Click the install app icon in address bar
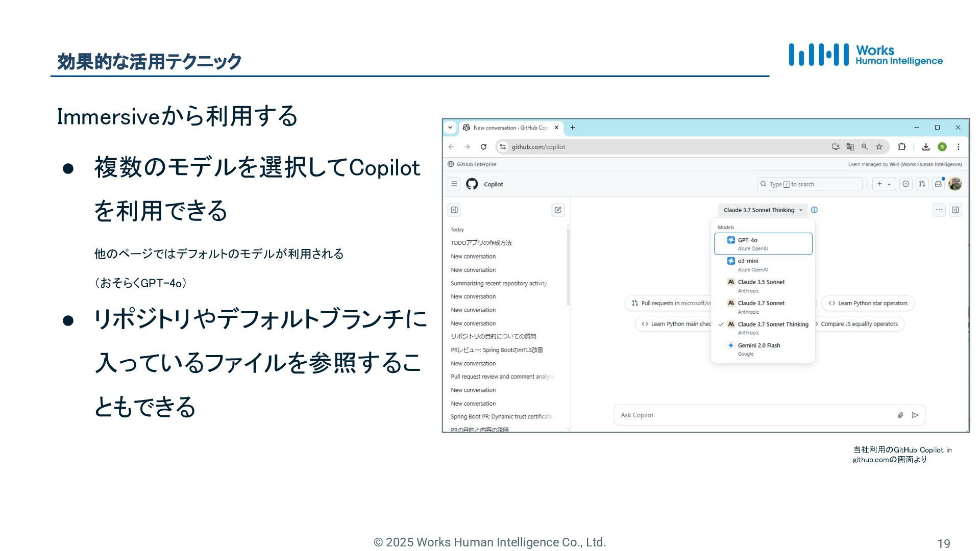Image resolution: width=980 pixels, height=551 pixels. [x=836, y=147]
